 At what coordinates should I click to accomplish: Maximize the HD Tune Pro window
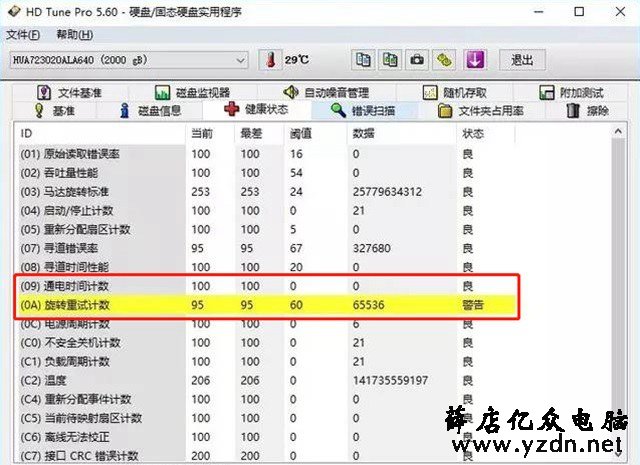pos(579,11)
